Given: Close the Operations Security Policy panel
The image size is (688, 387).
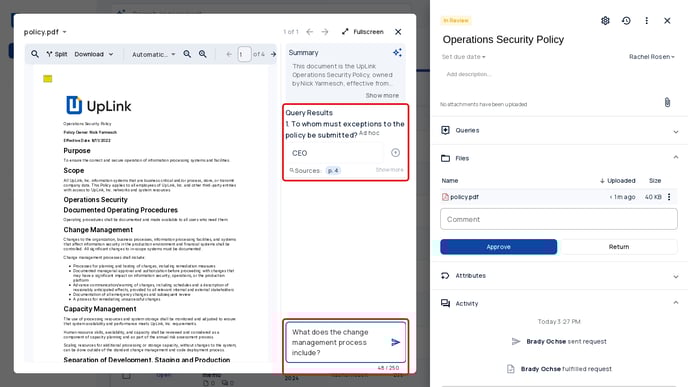Looking at the screenshot, I should pyautogui.click(x=667, y=21).
